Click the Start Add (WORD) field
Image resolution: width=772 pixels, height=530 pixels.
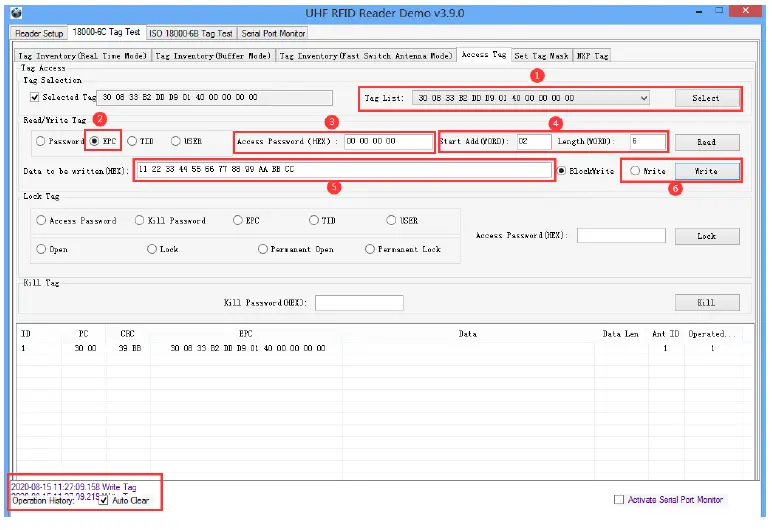coord(534,141)
